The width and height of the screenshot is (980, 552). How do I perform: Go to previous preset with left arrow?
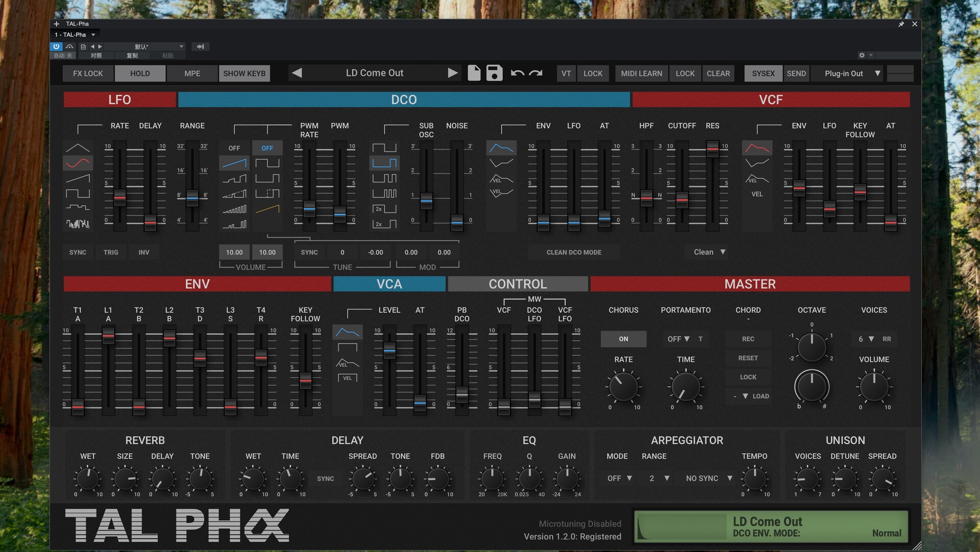297,73
